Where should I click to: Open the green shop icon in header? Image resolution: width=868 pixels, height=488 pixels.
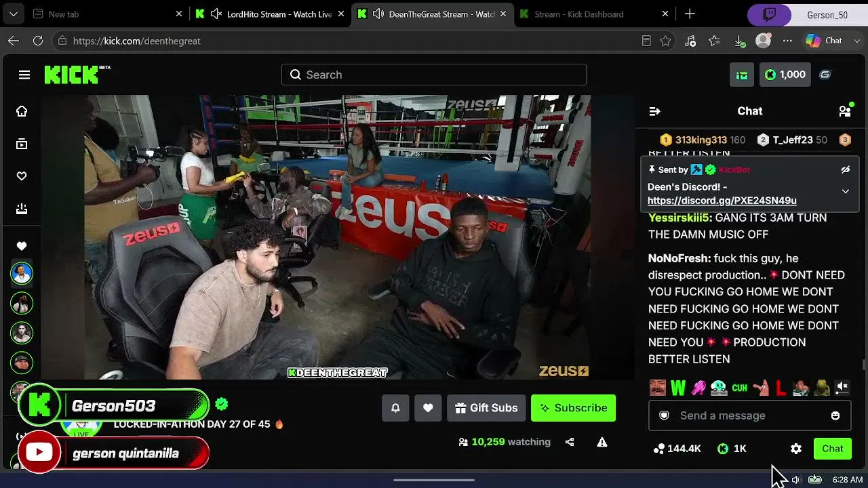[x=742, y=75]
